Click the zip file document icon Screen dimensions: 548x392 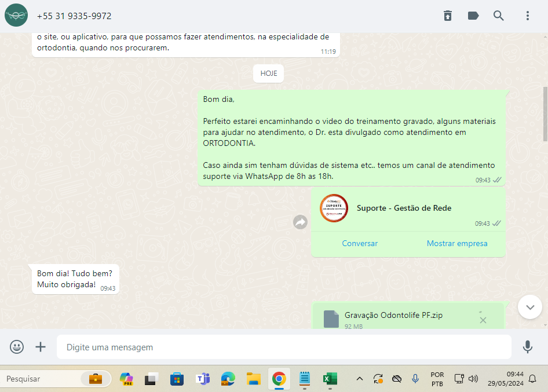click(x=331, y=319)
